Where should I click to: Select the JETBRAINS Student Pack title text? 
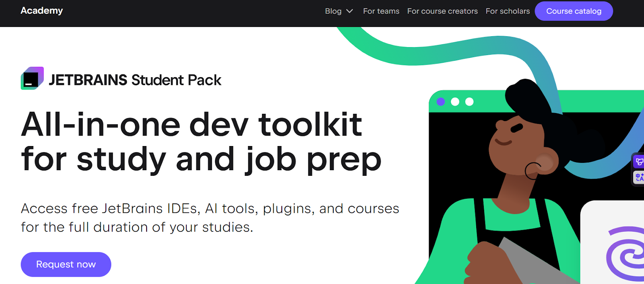click(135, 80)
